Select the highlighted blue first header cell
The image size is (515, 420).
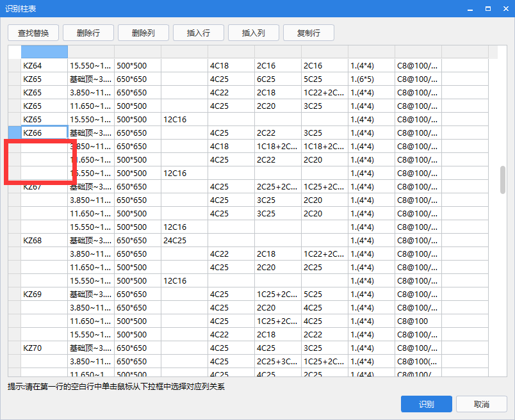coord(44,52)
